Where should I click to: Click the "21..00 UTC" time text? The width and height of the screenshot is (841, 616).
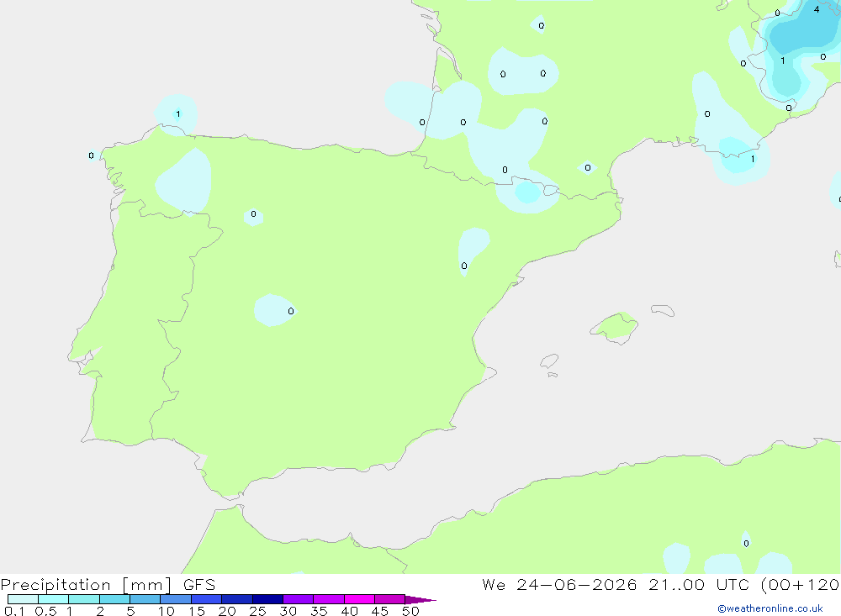(x=698, y=585)
